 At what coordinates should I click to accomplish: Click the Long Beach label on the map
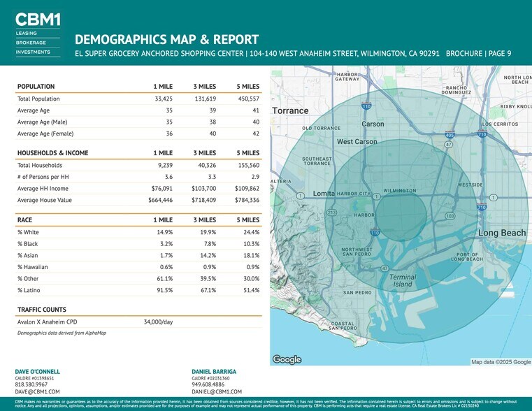tap(501, 233)
